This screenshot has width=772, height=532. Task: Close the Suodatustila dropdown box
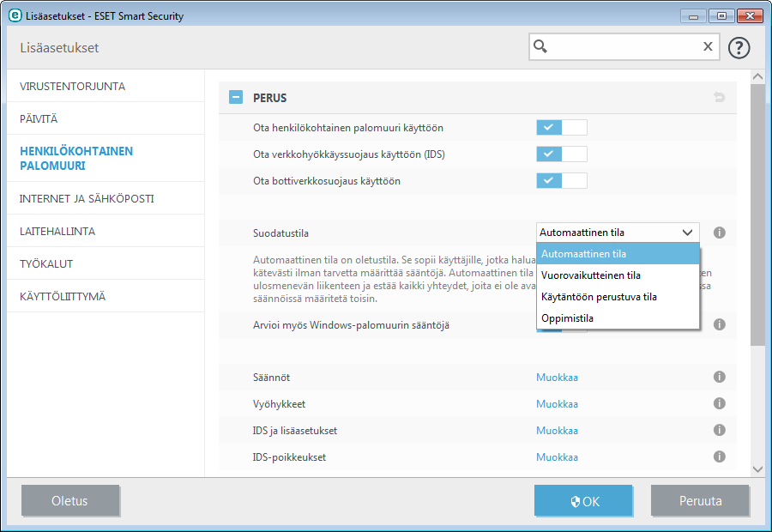(x=618, y=233)
